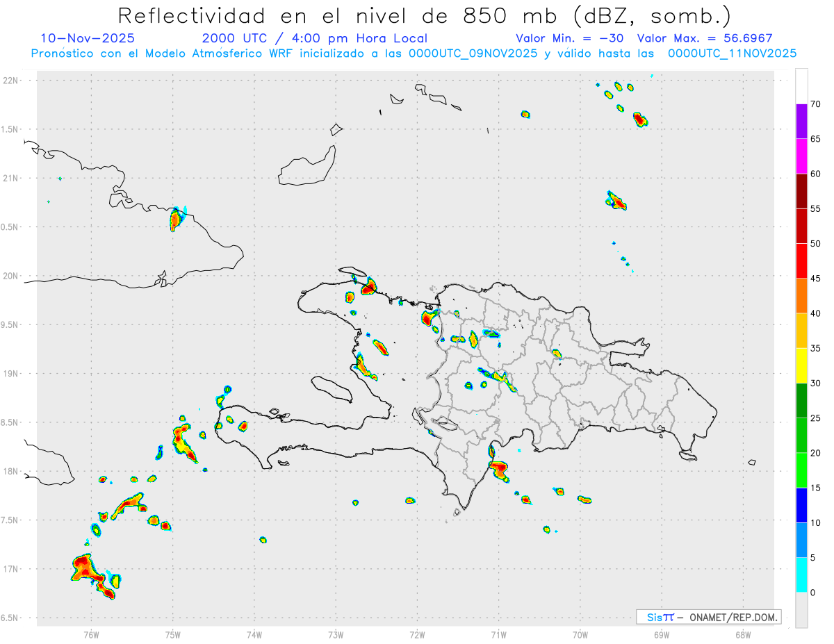Click the legend value '60'
834x644 pixels.
[816, 174]
